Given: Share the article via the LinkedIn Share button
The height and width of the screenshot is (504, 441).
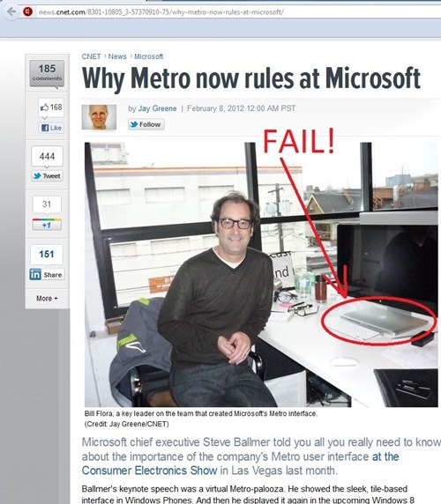Looking at the screenshot, I should tap(47, 275).
